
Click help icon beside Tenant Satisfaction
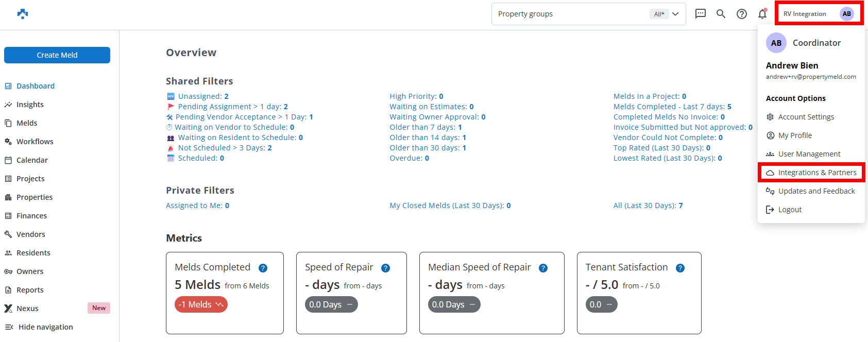point(680,268)
